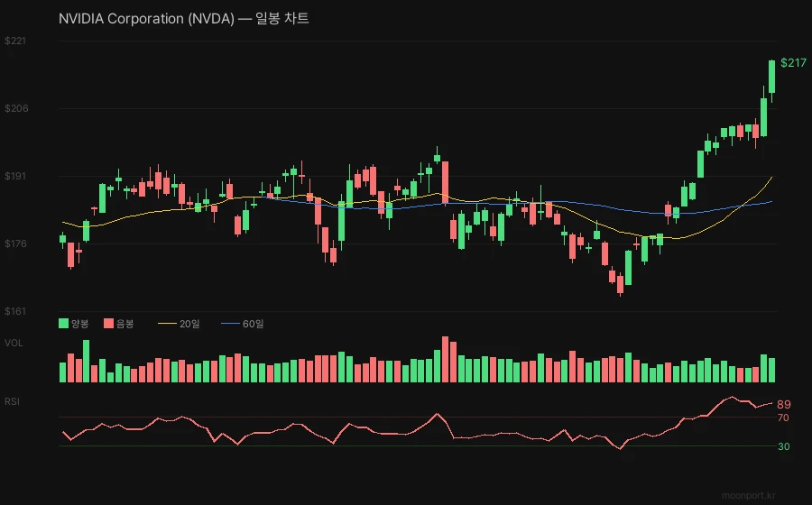Click the blue 60일 moving average legend line
The image size is (812, 505).
click(x=230, y=324)
